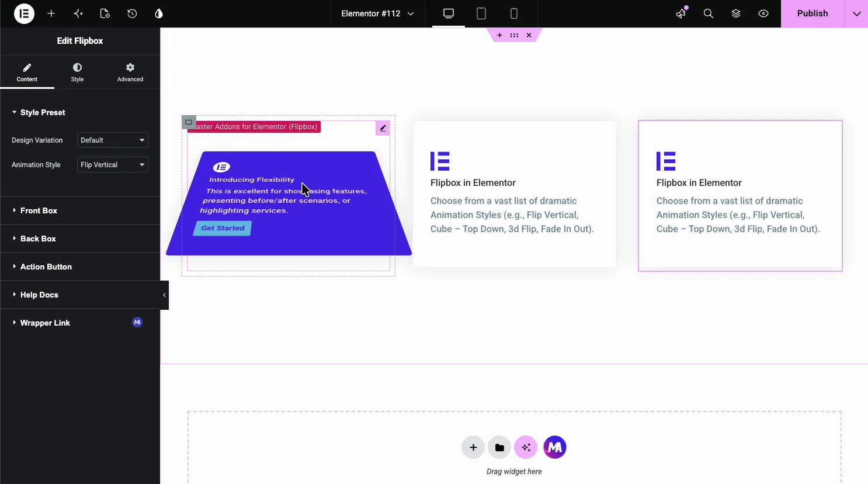The image size is (868, 484).
Task: Expand the Front Box section
Action: 80,210
